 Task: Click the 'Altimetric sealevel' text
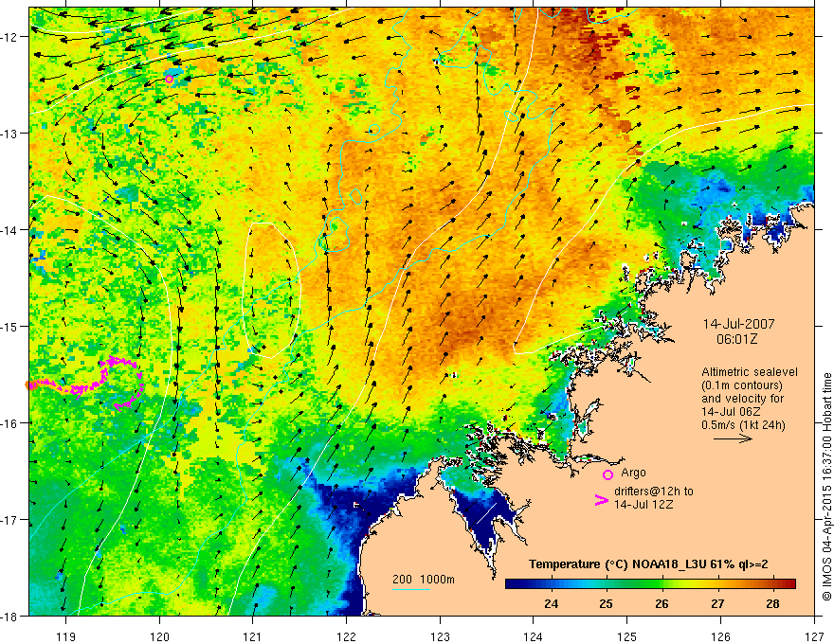(x=750, y=372)
